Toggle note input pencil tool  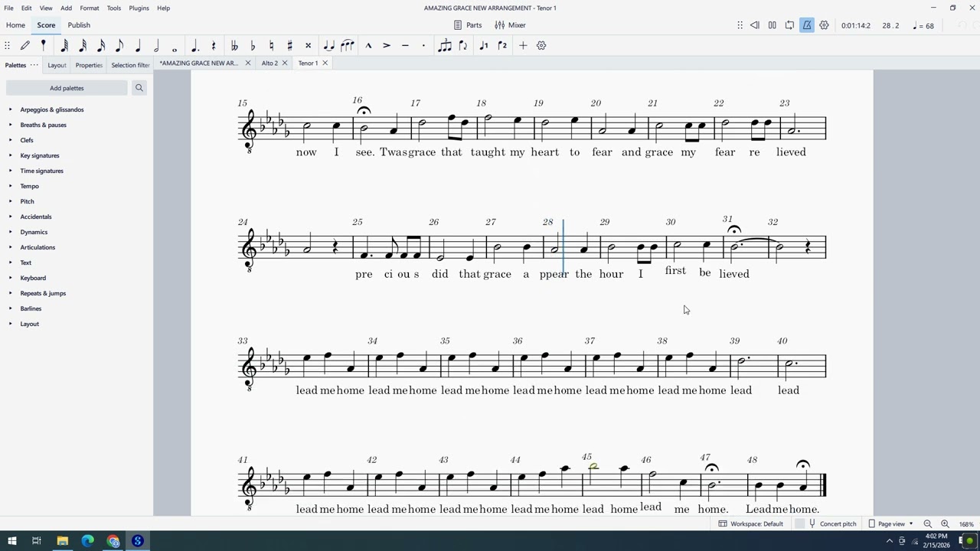tap(25, 46)
